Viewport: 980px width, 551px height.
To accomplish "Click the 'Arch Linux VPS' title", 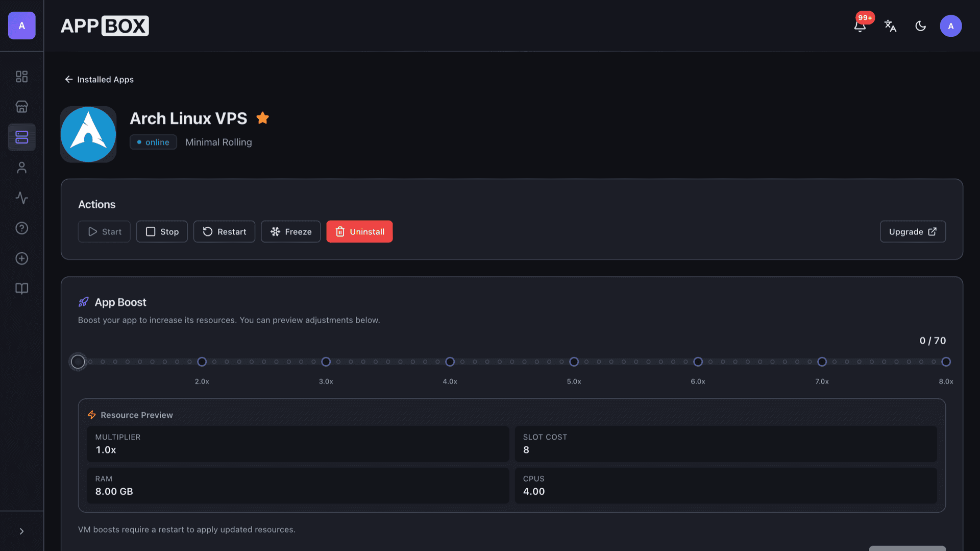I will pyautogui.click(x=188, y=118).
